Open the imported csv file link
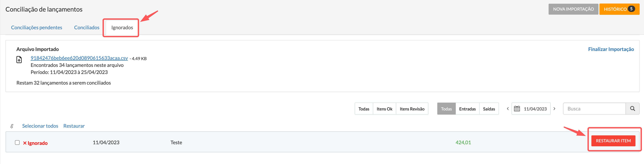This screenshot has height=164, width=644. [x=79, y=58]
